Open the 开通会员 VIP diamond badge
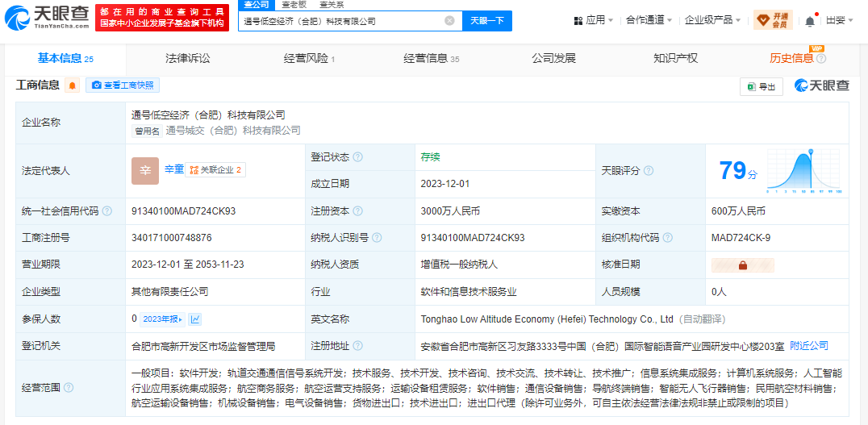This screenshot has width=868, height=425. tap(774, 20)
